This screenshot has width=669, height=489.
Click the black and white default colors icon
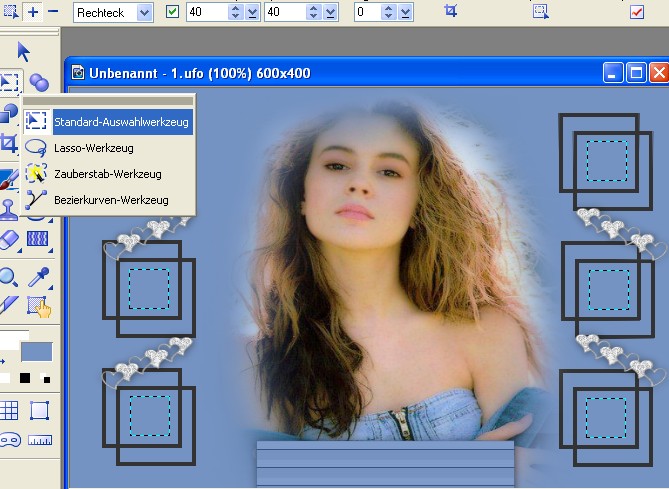click(45, 378)
